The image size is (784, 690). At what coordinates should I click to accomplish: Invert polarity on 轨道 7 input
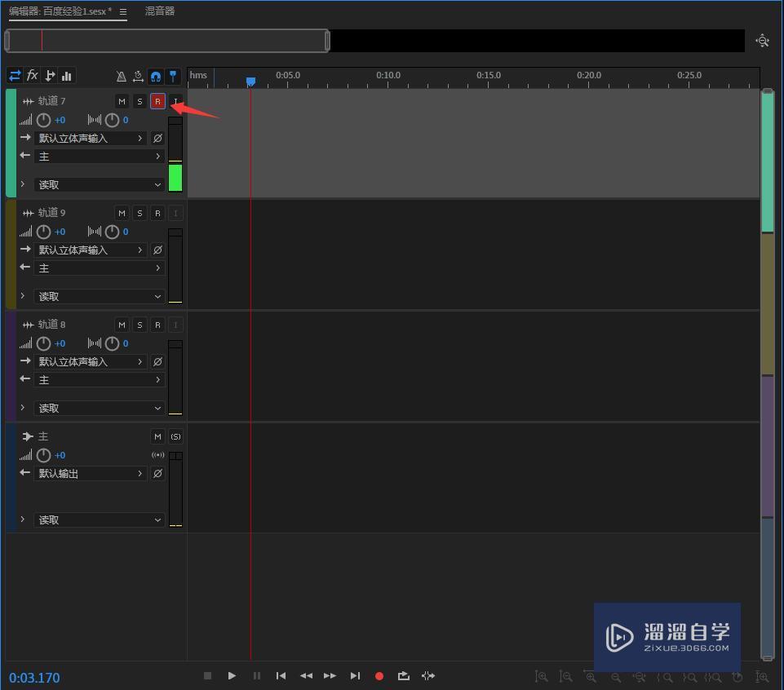coord(157,138)
